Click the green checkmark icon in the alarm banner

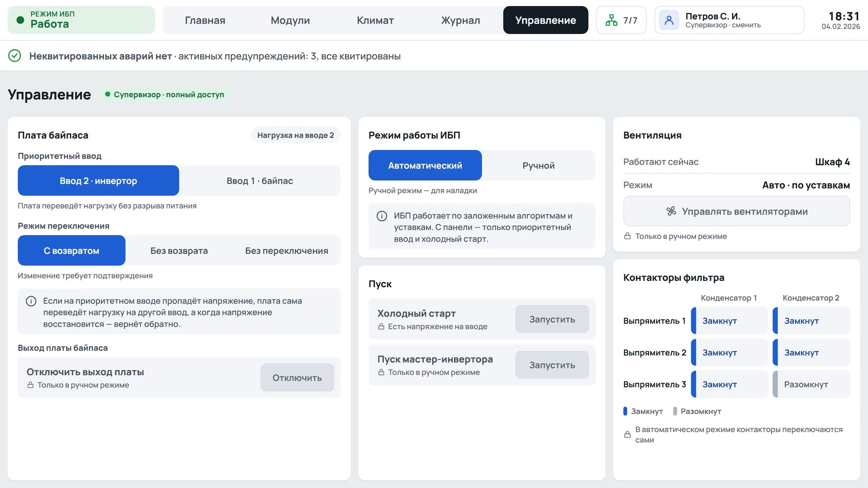click(x=15, y=56)
